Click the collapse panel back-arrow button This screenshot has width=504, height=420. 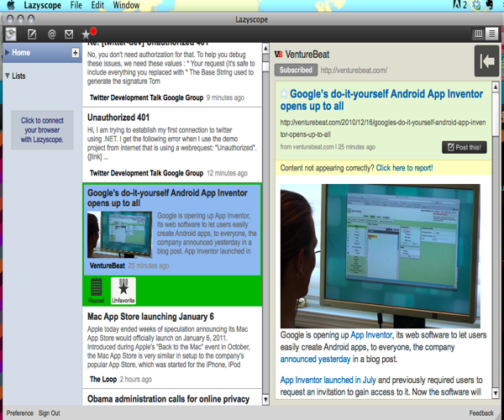pyautogui.click(x=486, y=61)
